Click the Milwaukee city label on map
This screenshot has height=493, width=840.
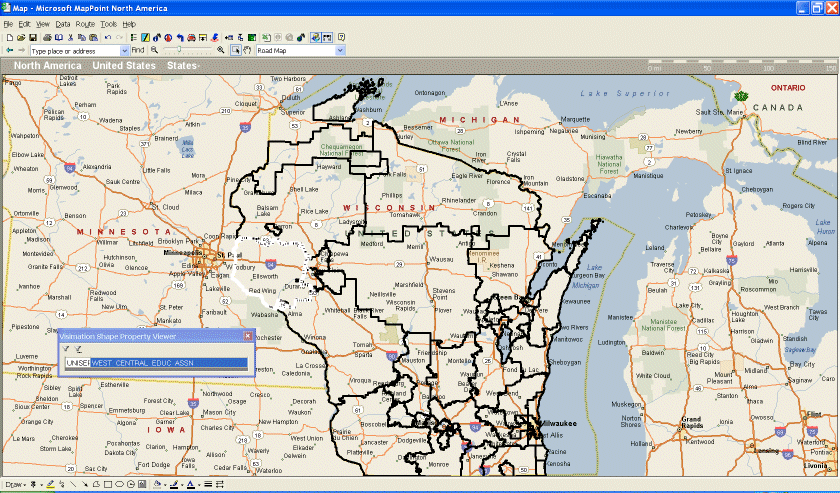(x=558, y=423)
